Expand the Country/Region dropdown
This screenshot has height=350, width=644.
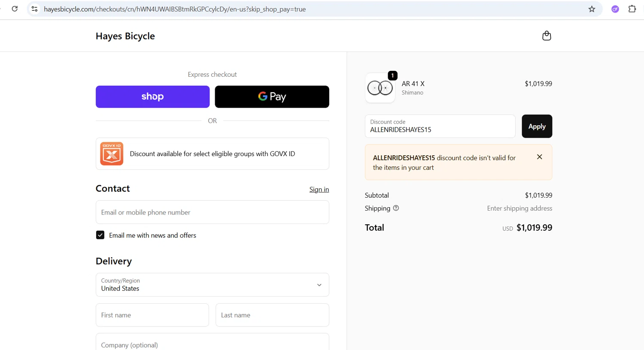pos(213,285)
